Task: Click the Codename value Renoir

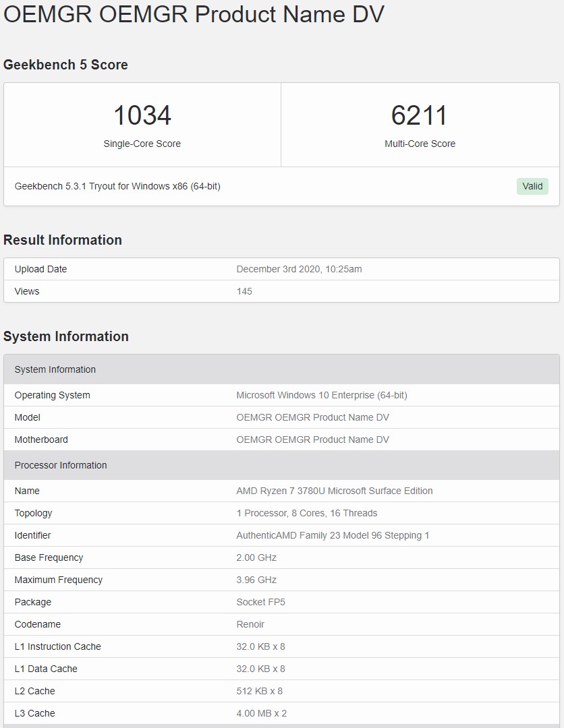Action: pos(250,624)
